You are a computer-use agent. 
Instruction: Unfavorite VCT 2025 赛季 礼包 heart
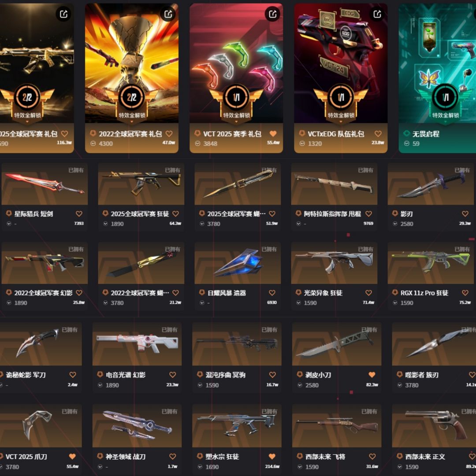273,134
